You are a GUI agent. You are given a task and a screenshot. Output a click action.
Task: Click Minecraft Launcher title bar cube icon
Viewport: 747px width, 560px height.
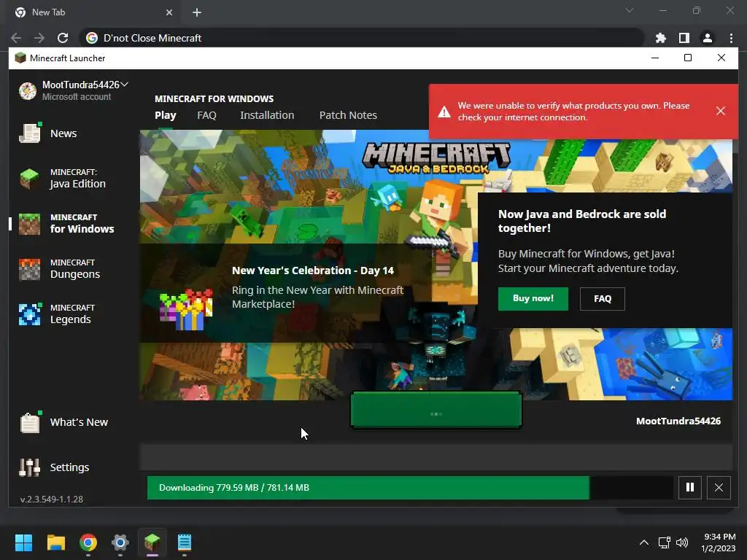[20, 58]
